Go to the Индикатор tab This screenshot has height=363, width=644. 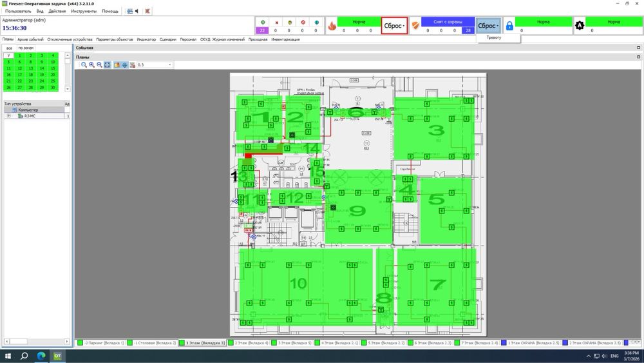pyautogui.click(x=146, y=39)
